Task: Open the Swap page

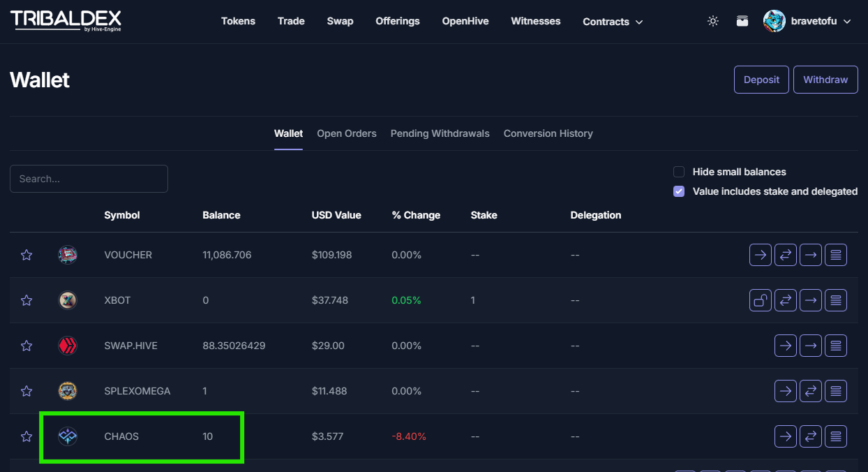Action: (340, 21)
